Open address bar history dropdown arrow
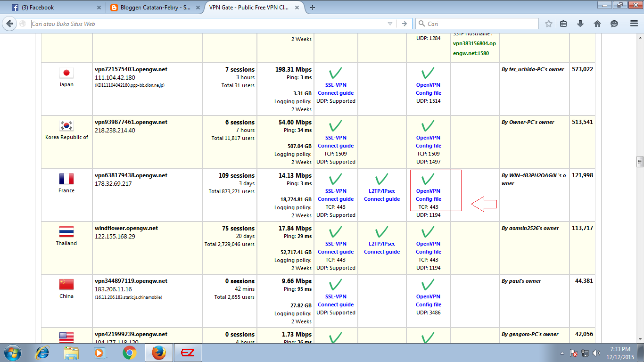The width and height of the screenshot is (644, 362). [x=390, y=24]
